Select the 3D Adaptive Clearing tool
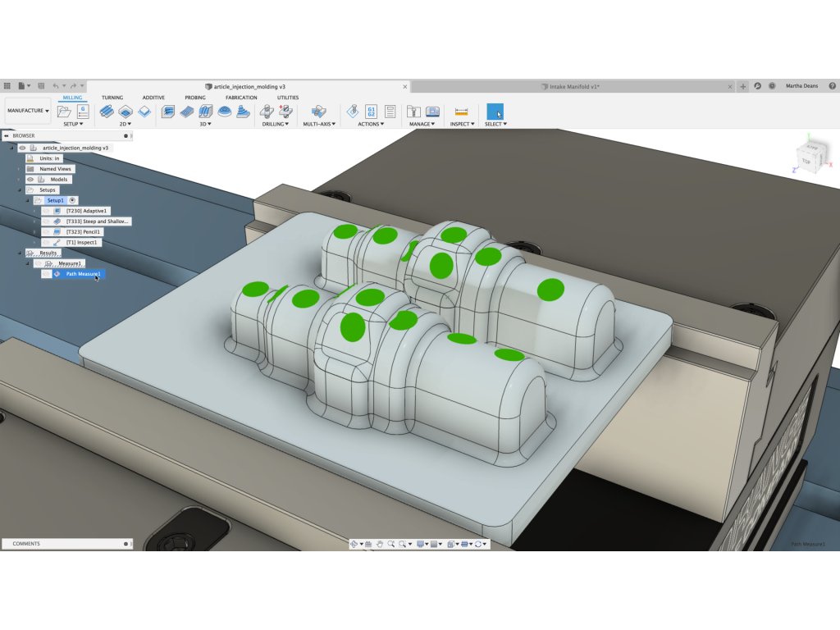 click(168, 112)
